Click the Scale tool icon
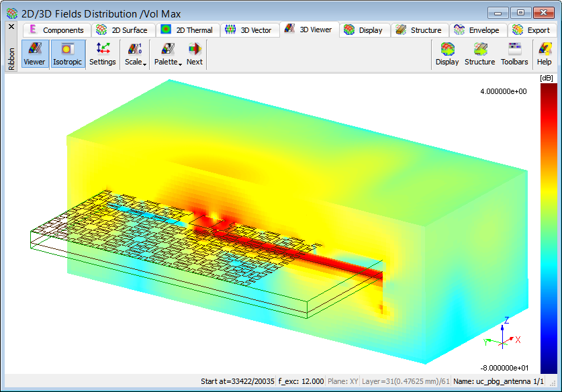The height and width of the screenshot is (392, 562). coord(134,49)
